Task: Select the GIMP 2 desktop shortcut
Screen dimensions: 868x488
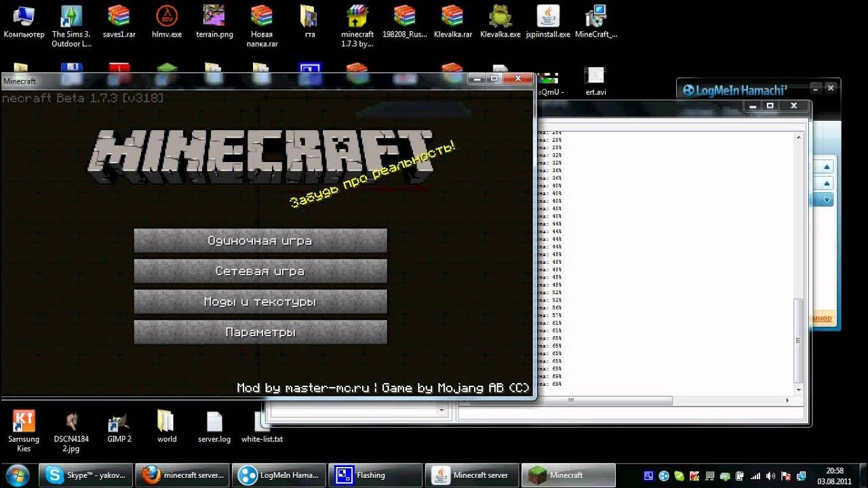Action: coord(119,427)
